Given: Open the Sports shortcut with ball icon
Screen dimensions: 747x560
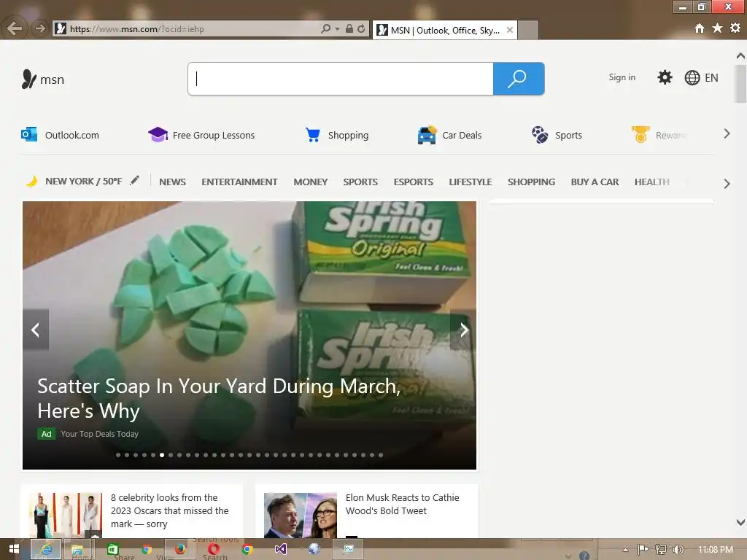Looking at the screenshot, I should point(557,135).
